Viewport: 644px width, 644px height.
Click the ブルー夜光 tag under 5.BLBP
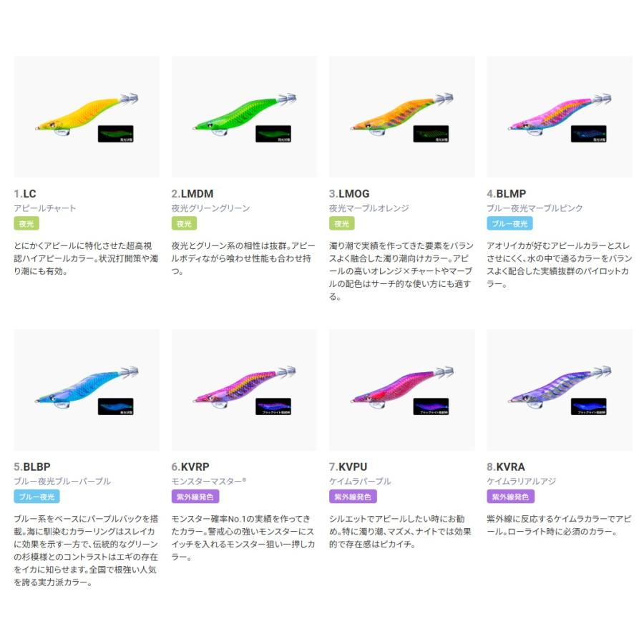pos(37,497)
